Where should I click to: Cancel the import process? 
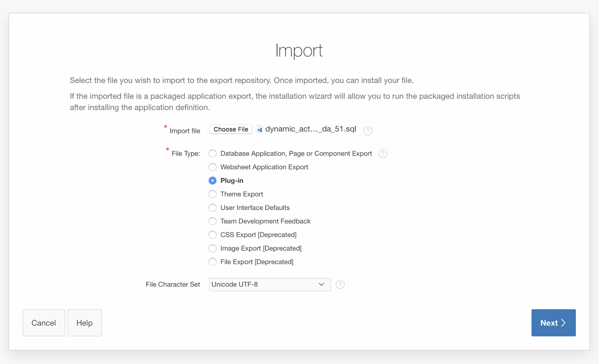point(43,322)
